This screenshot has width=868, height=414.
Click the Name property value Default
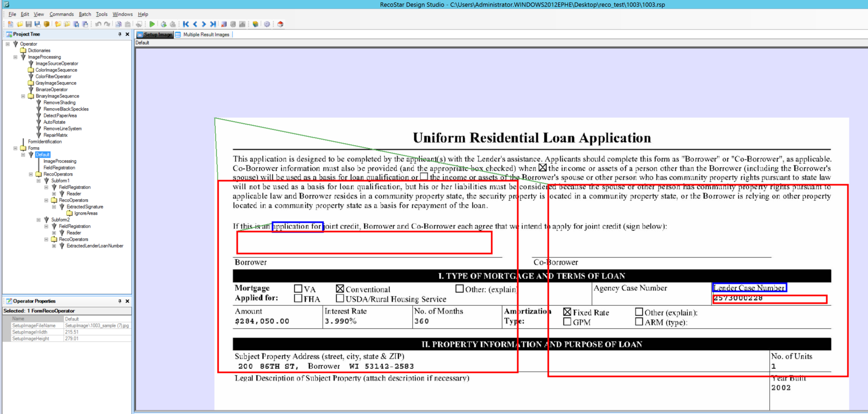tap(97, 319)
